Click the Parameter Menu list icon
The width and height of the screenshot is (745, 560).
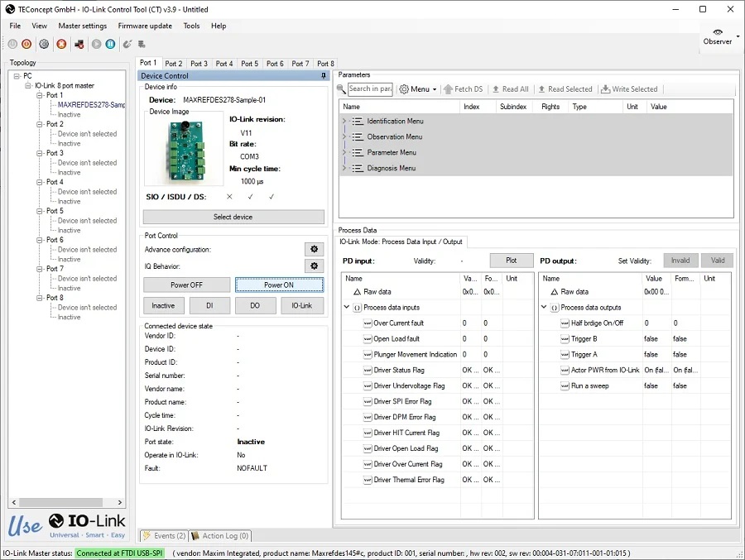358,152
